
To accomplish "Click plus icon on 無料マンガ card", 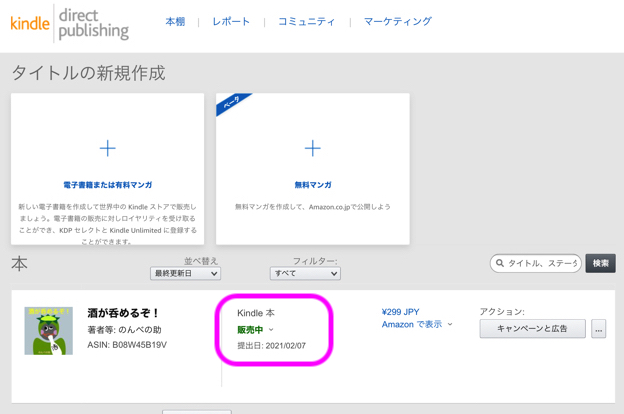I will [x=313, y=148].
